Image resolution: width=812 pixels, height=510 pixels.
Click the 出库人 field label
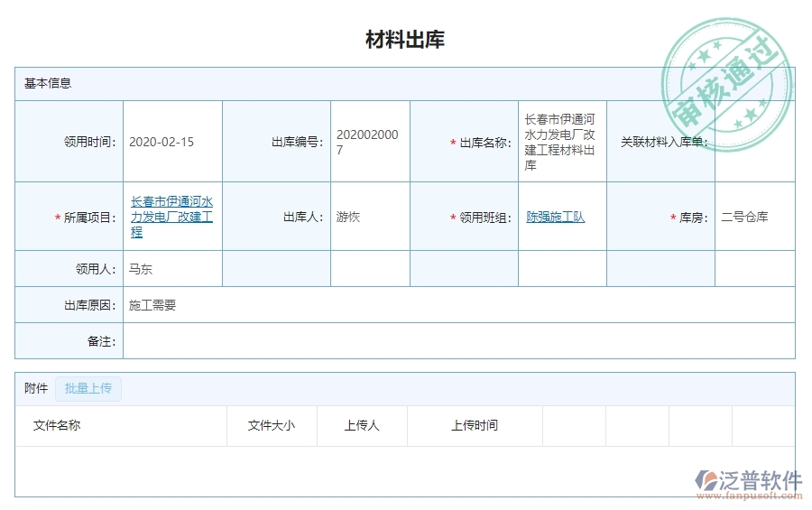pyautogui.click(x=303, y=217)
